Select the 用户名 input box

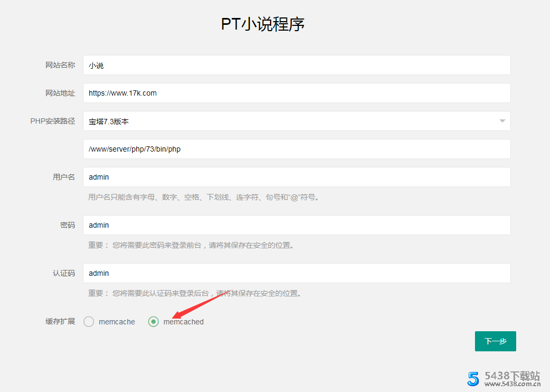click(296, 177)
